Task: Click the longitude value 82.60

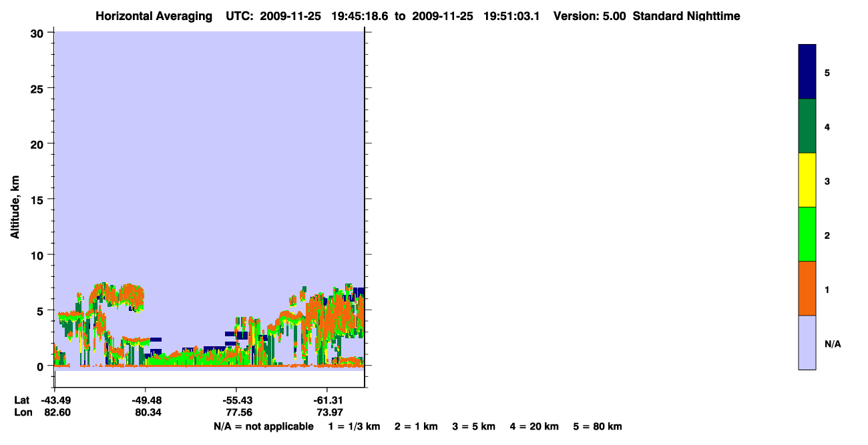Action: 57,413
